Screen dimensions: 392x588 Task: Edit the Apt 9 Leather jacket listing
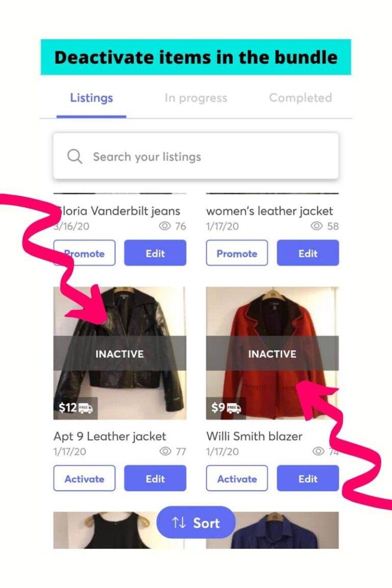click(x=155, y=478)
